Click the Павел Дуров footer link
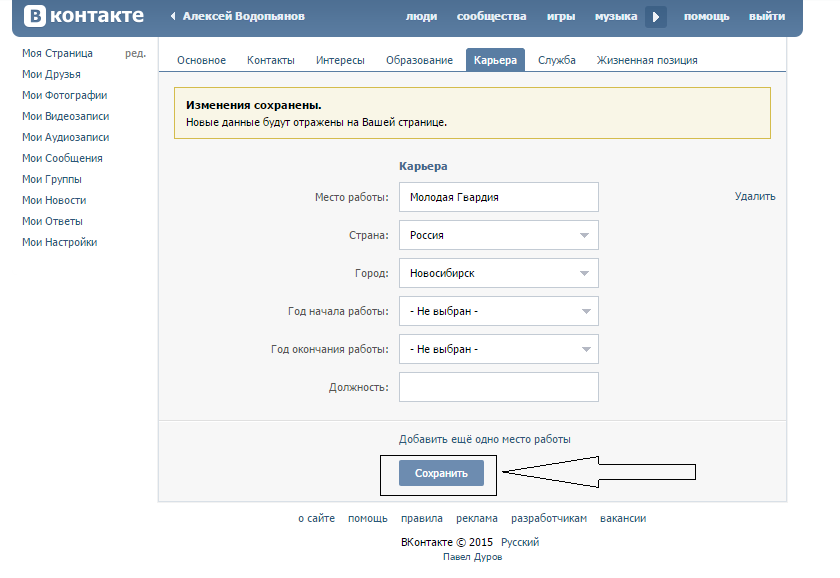The height and width of the screenshot is (578, 840). pos(472,557)
